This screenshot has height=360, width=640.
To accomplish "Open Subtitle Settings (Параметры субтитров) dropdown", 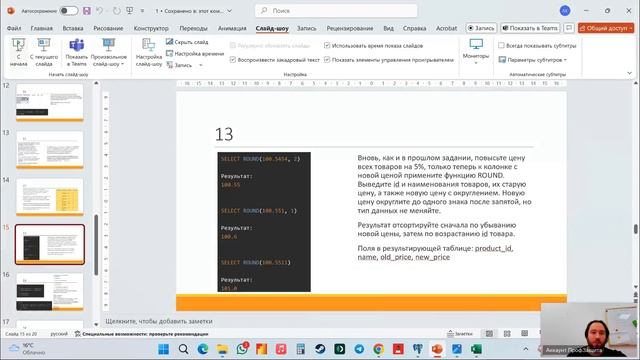I will (533, 60).
